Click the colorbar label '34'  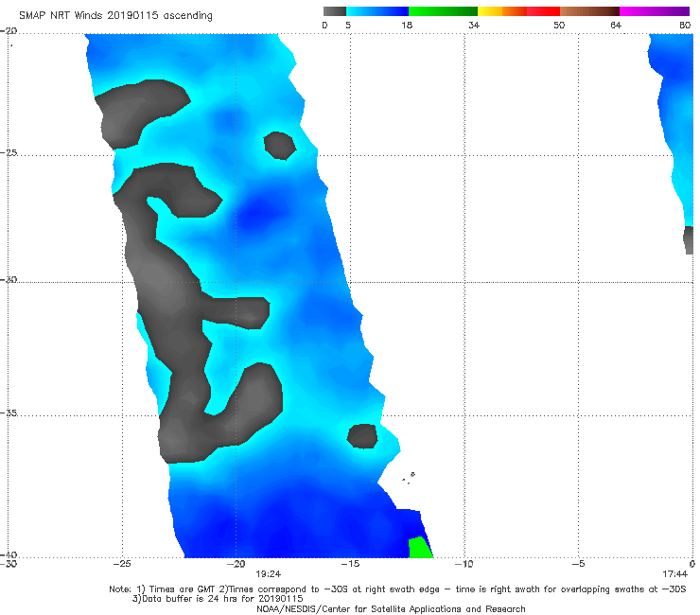pos(474,25)
